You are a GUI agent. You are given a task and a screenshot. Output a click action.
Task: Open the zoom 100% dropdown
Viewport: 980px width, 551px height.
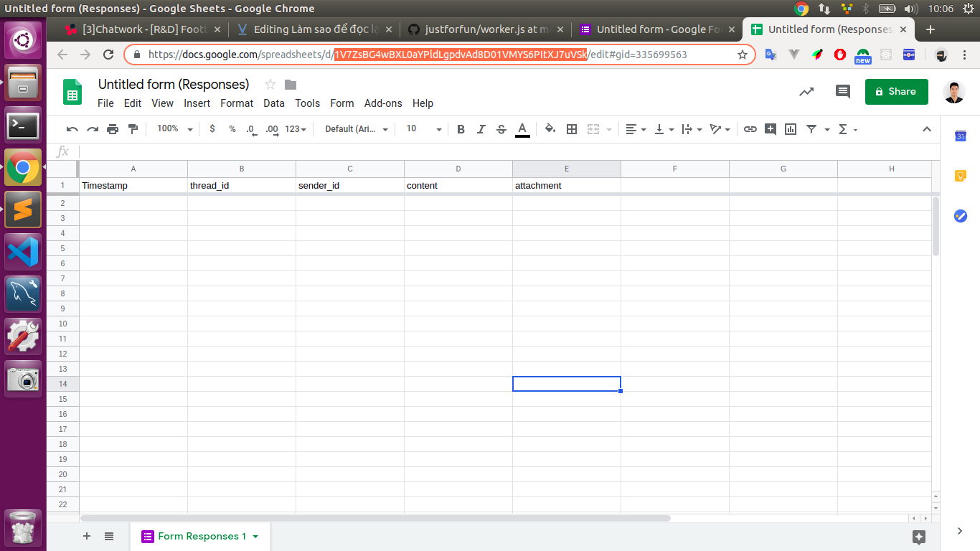coord(175,129)
